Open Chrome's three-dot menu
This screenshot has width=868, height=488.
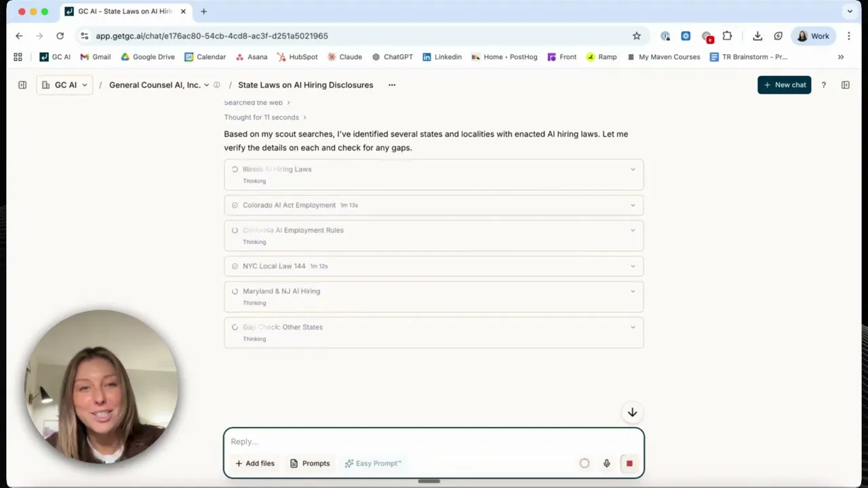[849, 36]
